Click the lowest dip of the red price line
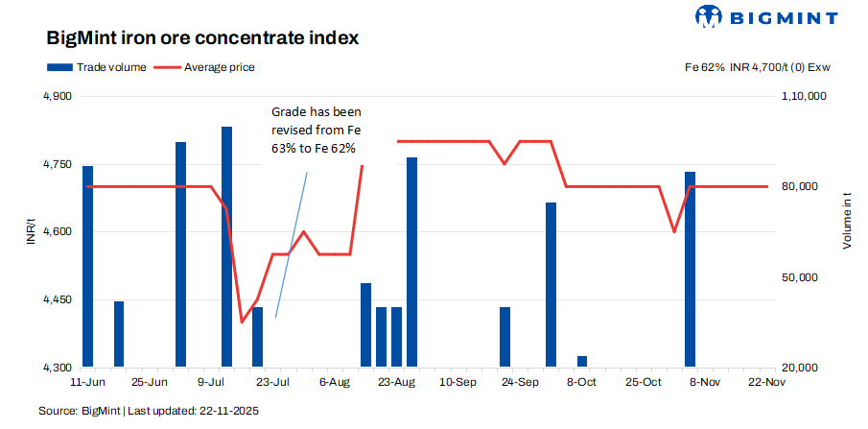Screen dimensions: 868x429 [x=242, y=321]
